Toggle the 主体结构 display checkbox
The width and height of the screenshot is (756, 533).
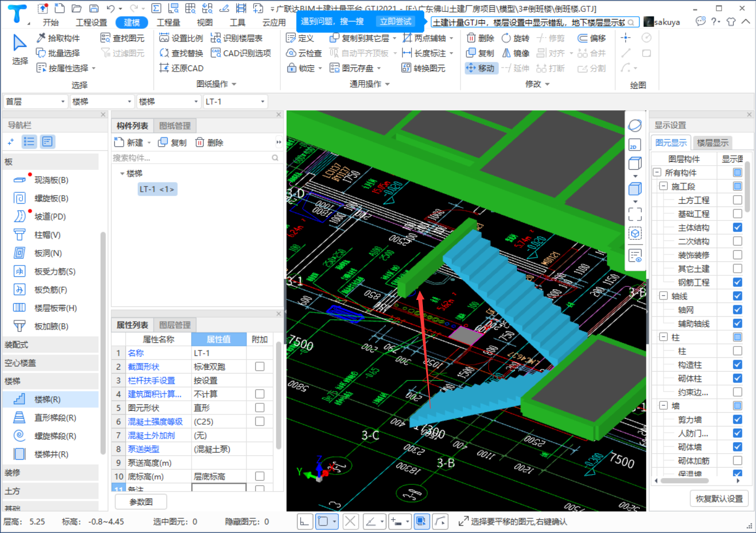[x=737, y=227]
